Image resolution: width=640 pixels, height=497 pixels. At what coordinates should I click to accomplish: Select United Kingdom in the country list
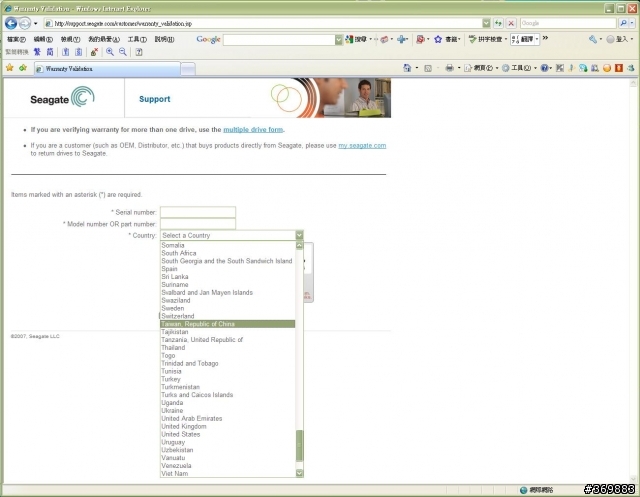(x=227, y=426)
